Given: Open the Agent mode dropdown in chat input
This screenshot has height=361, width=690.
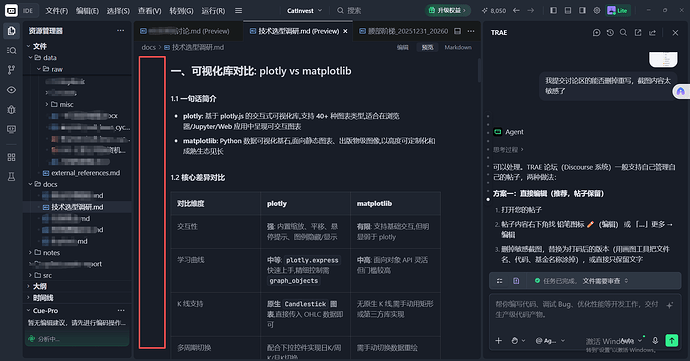Looking at the screenshot, I should click(549, 340).
